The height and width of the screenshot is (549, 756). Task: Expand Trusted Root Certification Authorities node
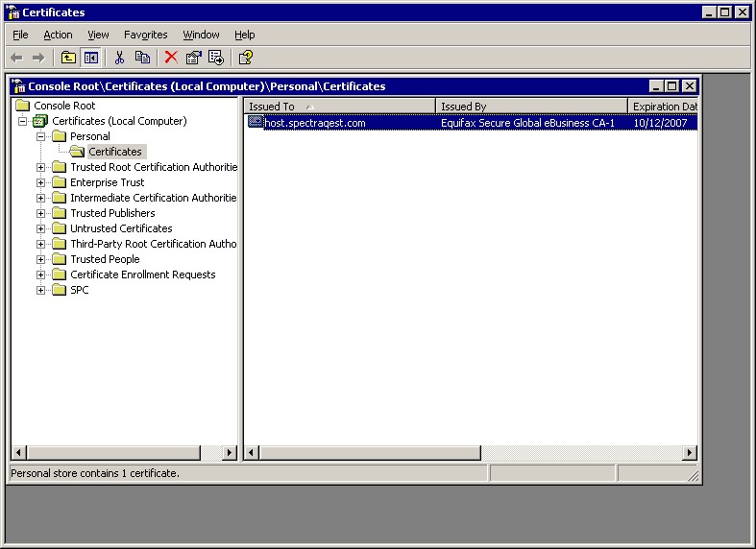41,167
